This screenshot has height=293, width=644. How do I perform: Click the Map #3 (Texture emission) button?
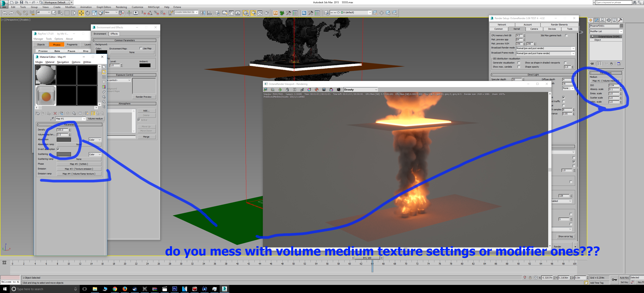click(79, 169)
